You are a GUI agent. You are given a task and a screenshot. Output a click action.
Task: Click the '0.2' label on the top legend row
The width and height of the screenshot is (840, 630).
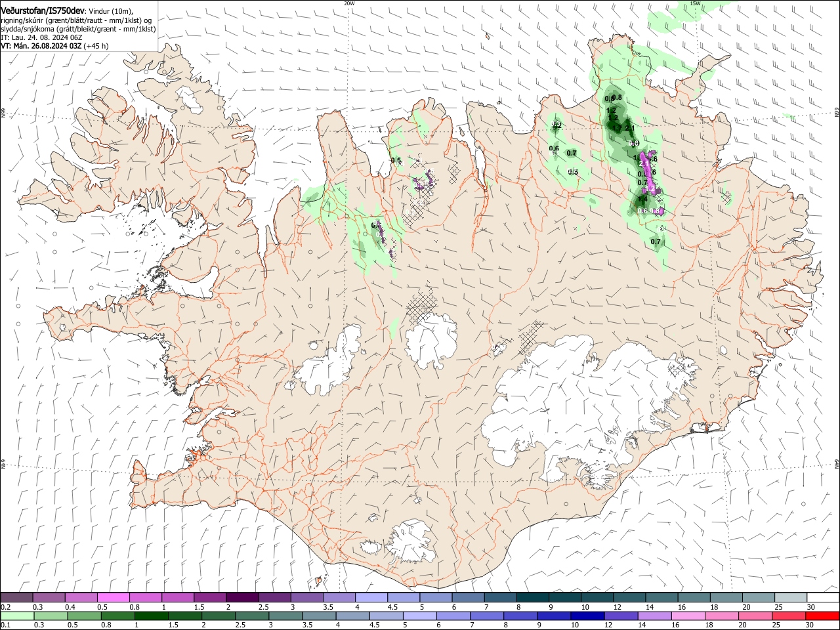point(5,607)
